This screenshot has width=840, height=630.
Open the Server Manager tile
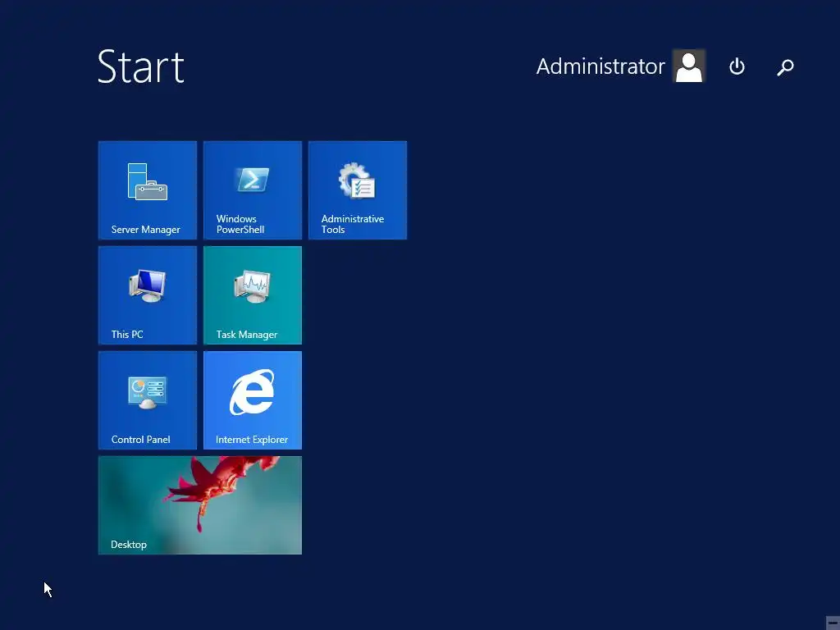coord(148,190)
